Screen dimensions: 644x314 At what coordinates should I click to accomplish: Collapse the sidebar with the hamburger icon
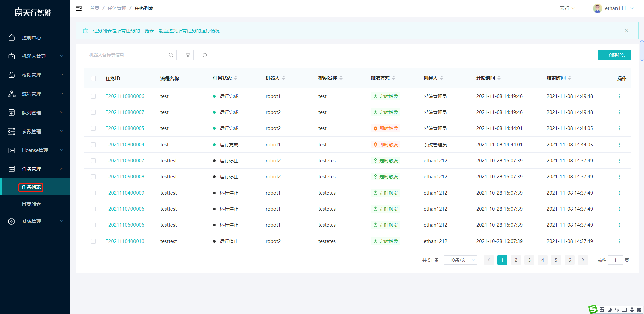coord(79,8)
